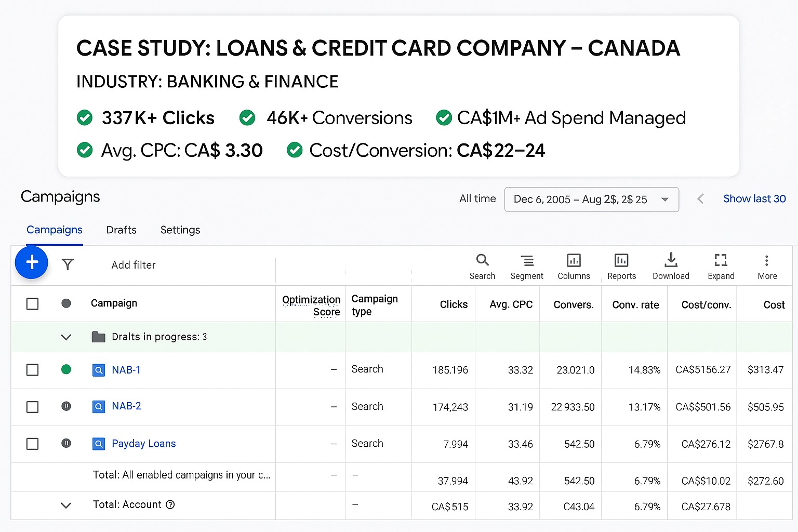Open the filter funnel icon
This screenshot has height=532, width=798.
pos(68,264)
